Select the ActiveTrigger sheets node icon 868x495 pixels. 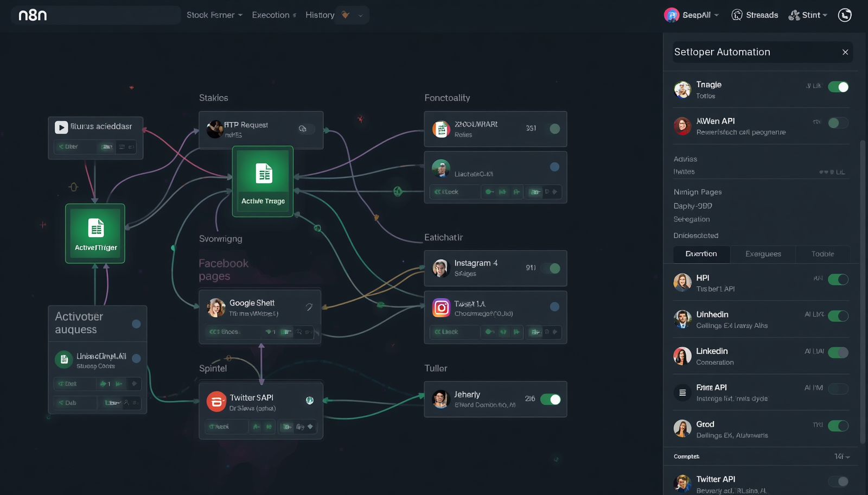pyautogui.click(x=96, y=229)
